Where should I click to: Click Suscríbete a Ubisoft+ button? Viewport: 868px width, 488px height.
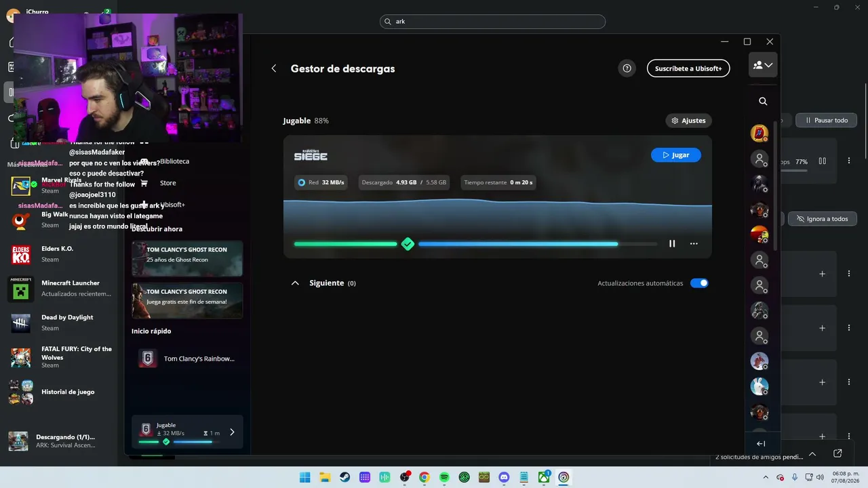tap(688, 68)
